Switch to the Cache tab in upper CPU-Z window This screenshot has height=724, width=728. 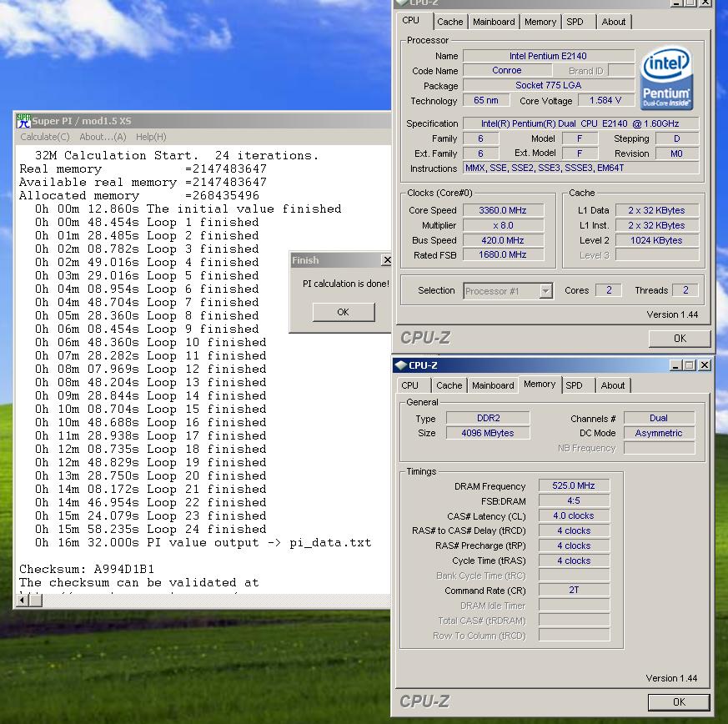[450, 22]
